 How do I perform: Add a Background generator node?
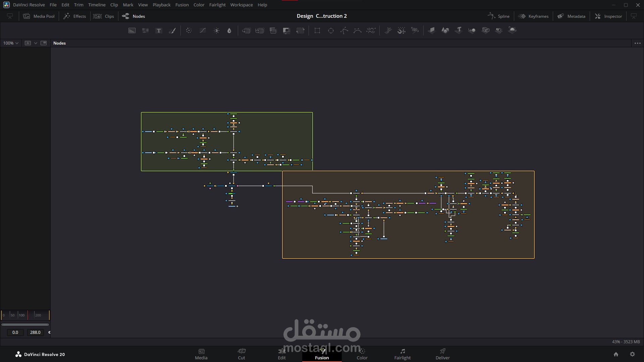tap(132, 31)
